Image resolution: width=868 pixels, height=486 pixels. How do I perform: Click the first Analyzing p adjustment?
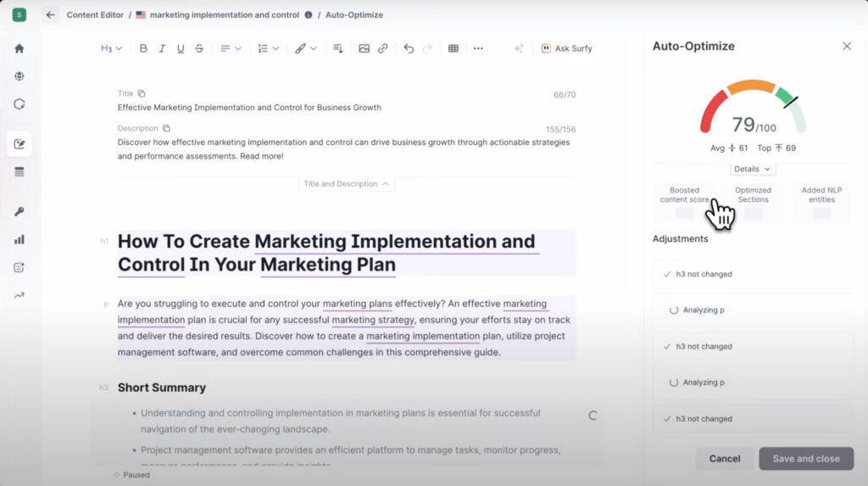(753, 310)
